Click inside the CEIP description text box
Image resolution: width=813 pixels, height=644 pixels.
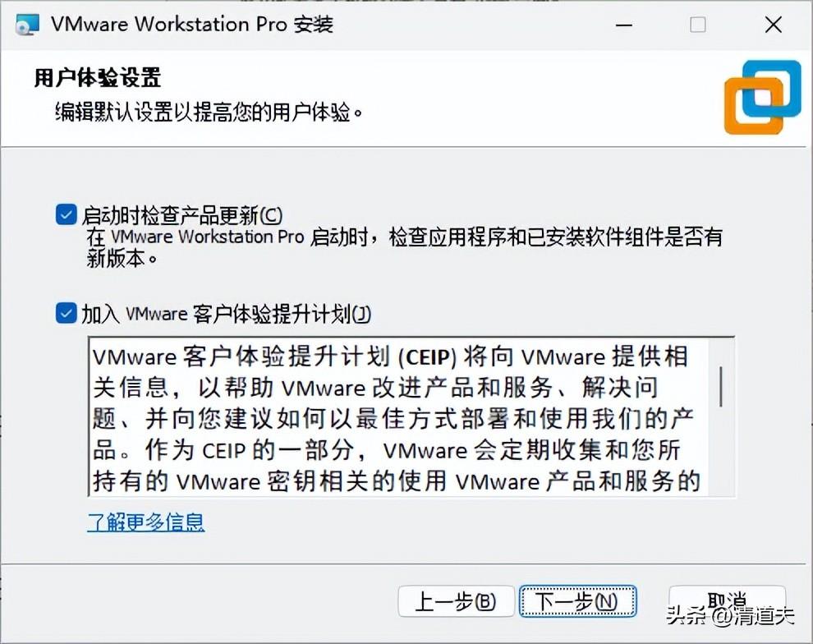coord(398,417)
